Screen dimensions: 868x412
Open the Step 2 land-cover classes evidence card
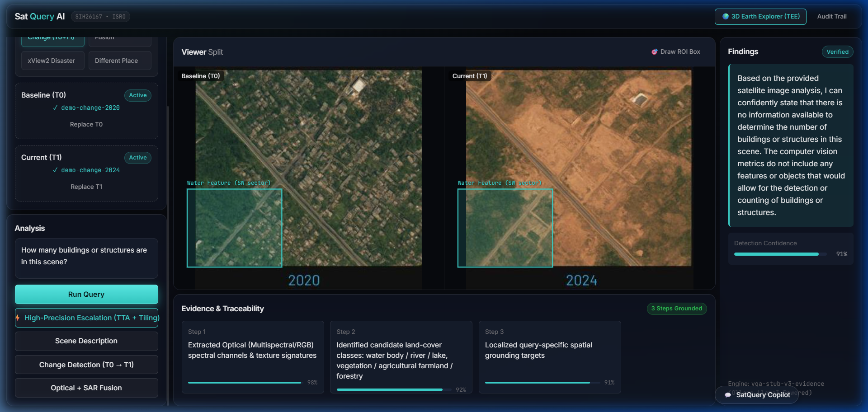[401, 357]
